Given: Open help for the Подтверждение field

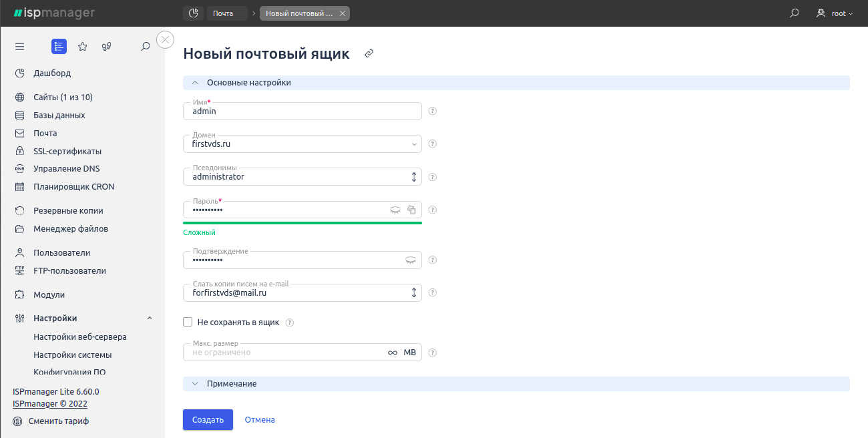Looking at the screenshot, I should click(433, 260).
